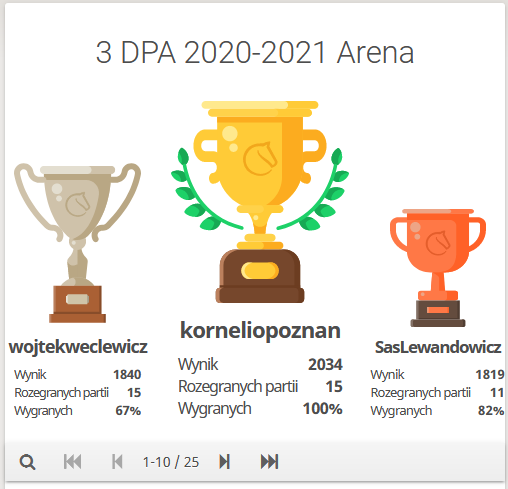Click the search magnifier icon
508x489 pixels.
click(27, 462)
